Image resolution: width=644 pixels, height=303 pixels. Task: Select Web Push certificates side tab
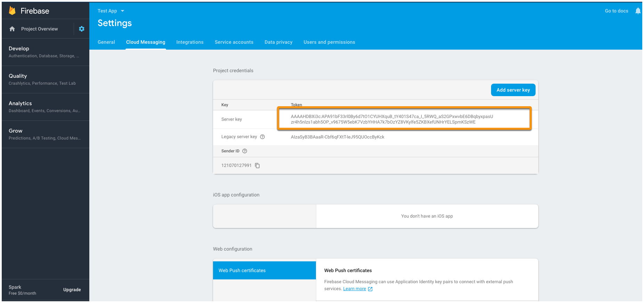(264, 270)
